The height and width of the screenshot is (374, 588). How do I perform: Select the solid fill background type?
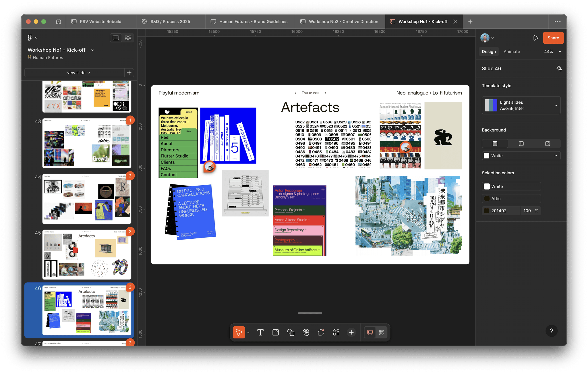pyautogui.click(x=495, y=144)
